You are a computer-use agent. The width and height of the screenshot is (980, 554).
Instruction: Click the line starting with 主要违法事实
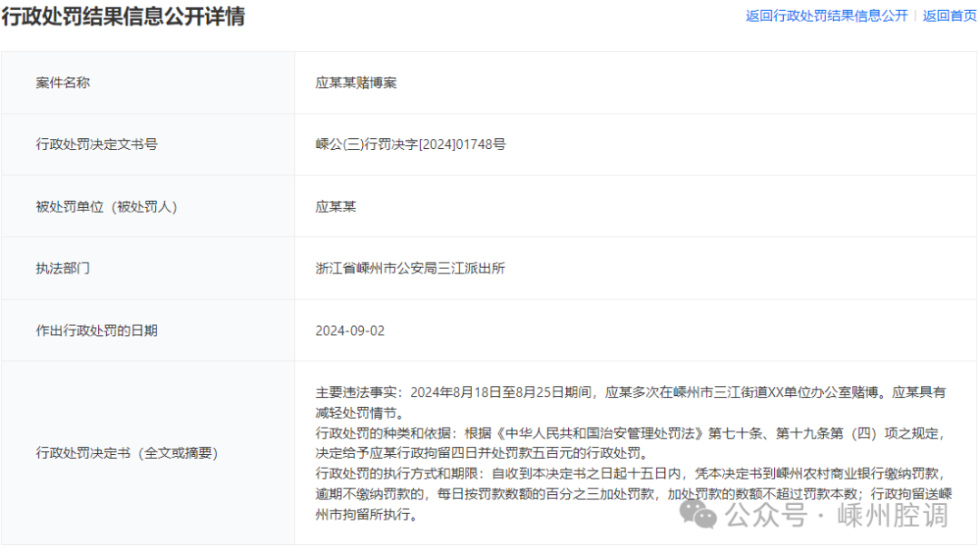coord(631,392)
